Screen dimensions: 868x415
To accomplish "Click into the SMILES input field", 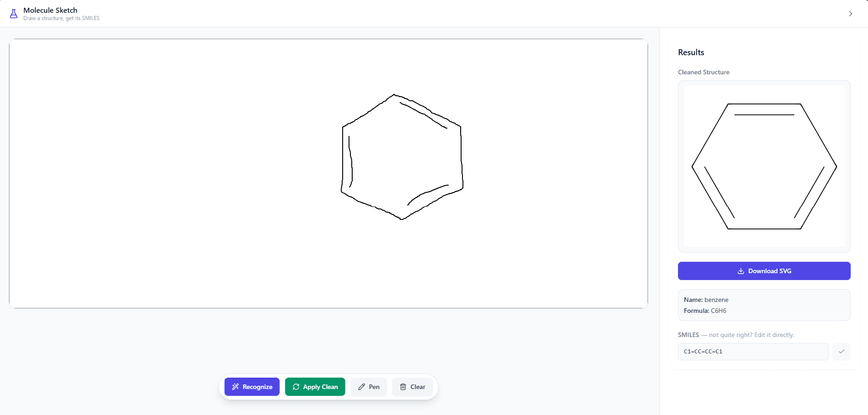I will pos(753,352).
